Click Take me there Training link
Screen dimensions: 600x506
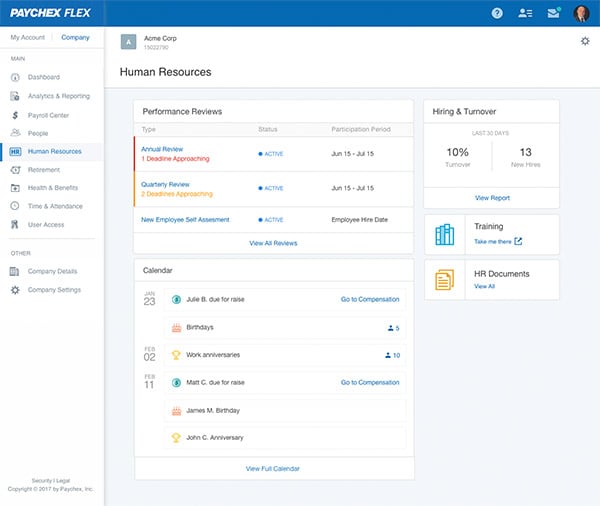pyautogui.click(x=493, y=241)
